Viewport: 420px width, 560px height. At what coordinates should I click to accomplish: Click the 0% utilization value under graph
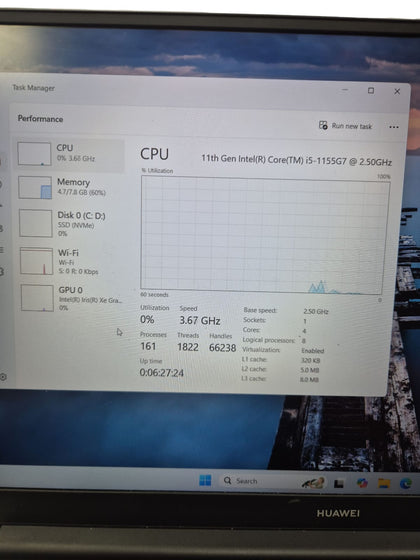click(x=147, y=319)
